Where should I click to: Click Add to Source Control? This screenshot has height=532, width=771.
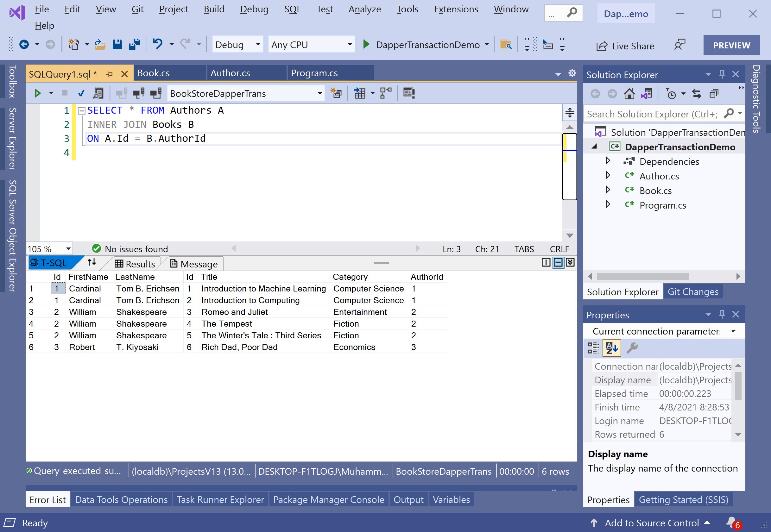(651, 523)
